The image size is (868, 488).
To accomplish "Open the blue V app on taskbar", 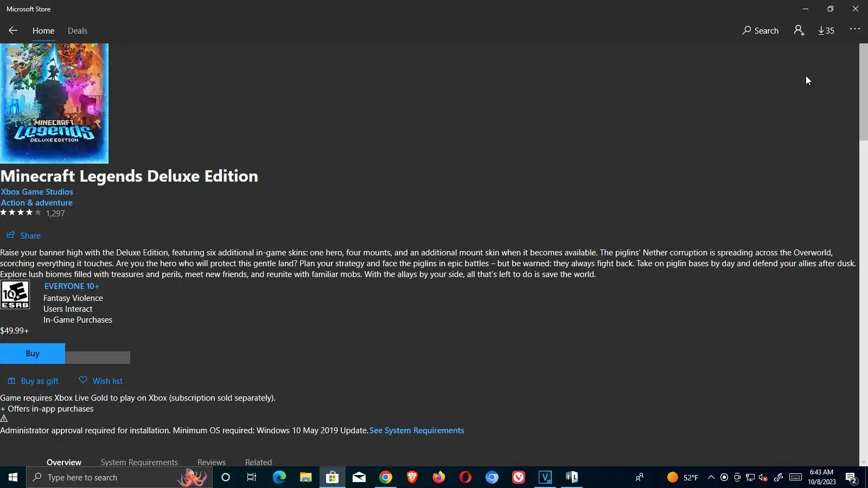I will point(545,477).
